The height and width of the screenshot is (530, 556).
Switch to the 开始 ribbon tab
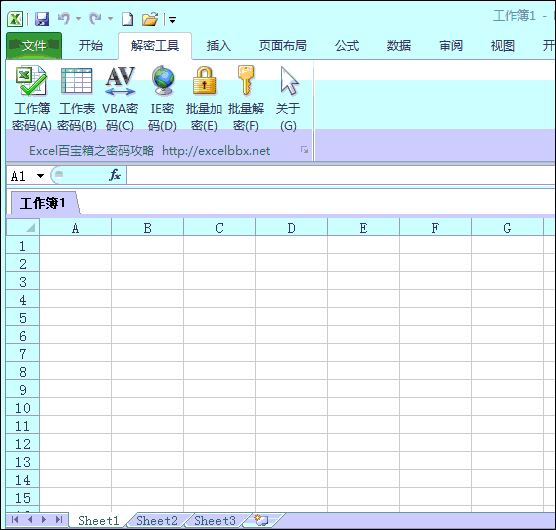[x=91, y=45]
